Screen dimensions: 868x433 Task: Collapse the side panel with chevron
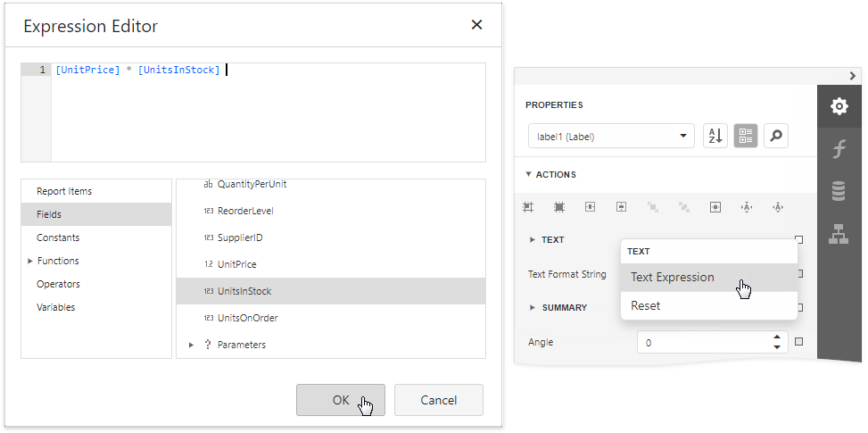coord(853,76)
